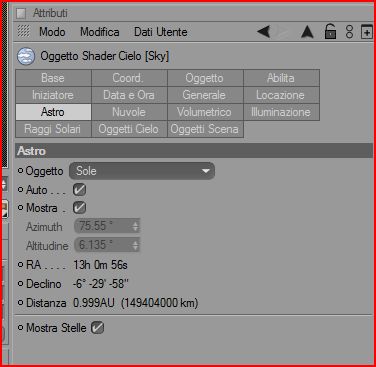Switch to the Data e Ora tab
This screenshot has height=367, width=376.
129,95
